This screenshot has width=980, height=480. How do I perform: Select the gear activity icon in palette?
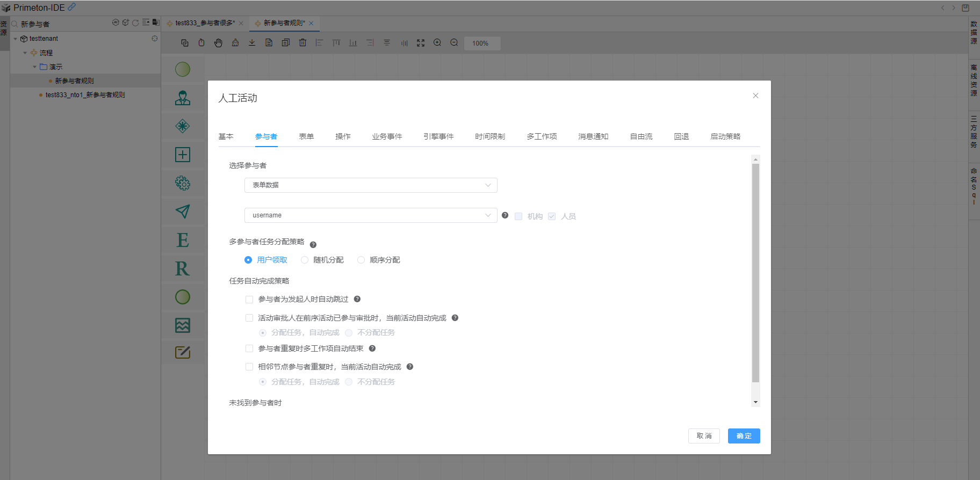(x=183, y=183)
